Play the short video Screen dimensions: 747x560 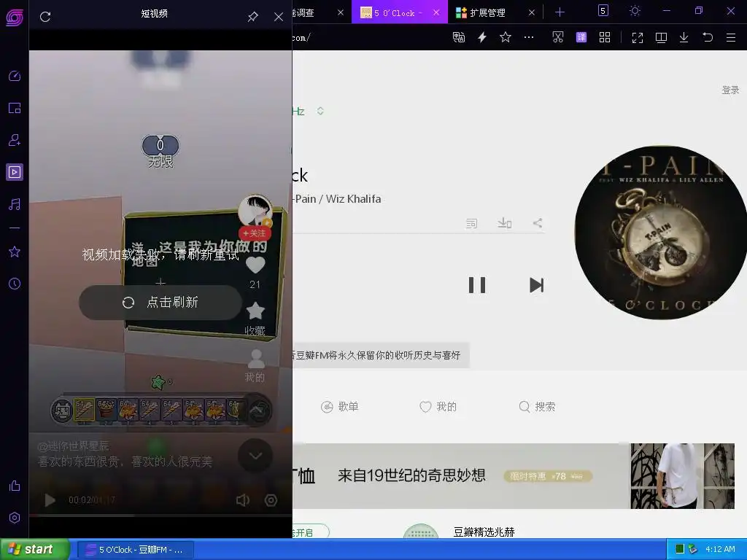pos(50,500)
